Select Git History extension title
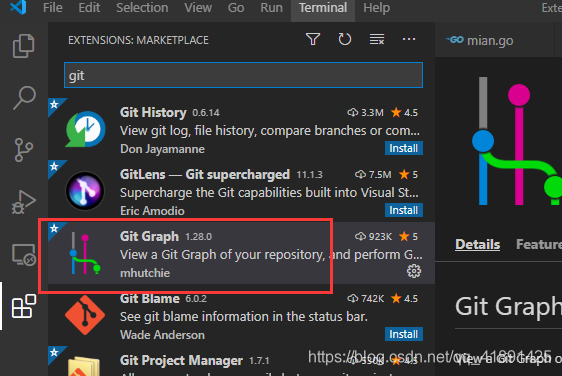The width and height of the screenshot is (562, 376). pyautogui.click(x=153, y=113)
